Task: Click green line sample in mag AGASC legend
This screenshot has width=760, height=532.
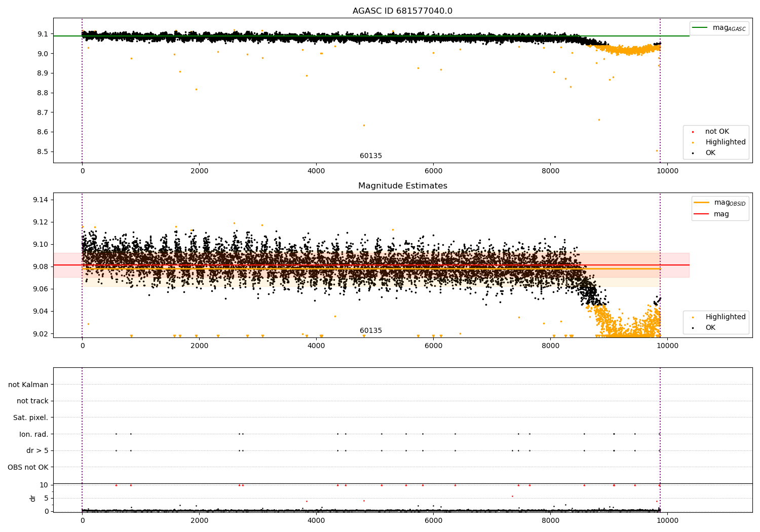Action: 700,28
